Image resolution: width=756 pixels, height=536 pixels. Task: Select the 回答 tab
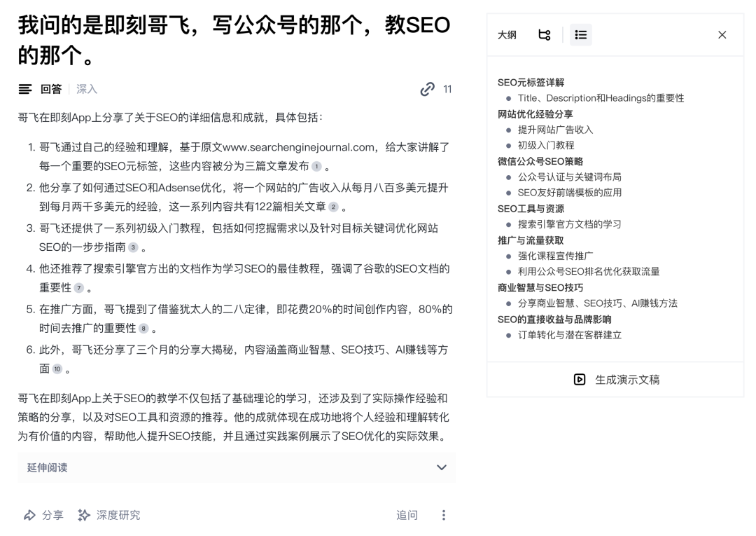click(51, 89)
